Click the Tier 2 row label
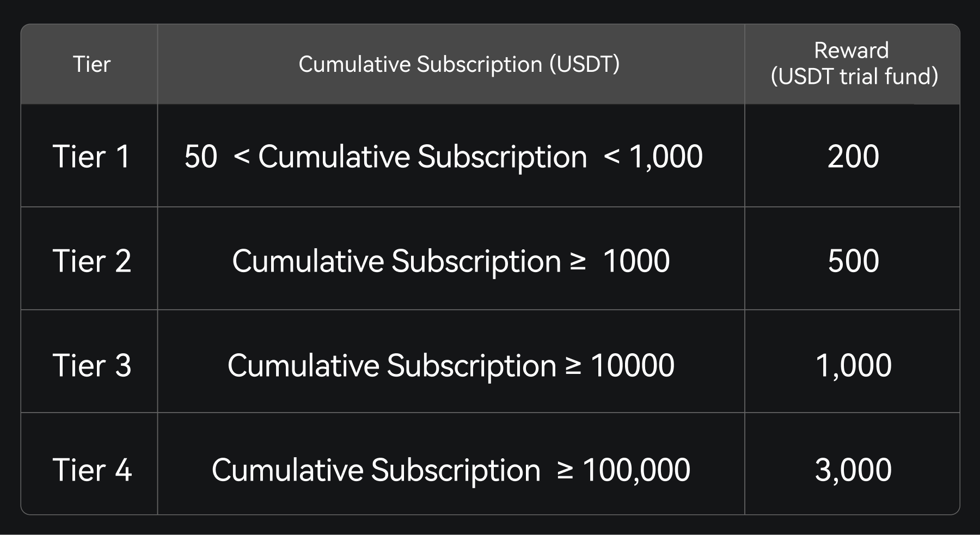Viewport: 980px width, 535px height. 91,261
